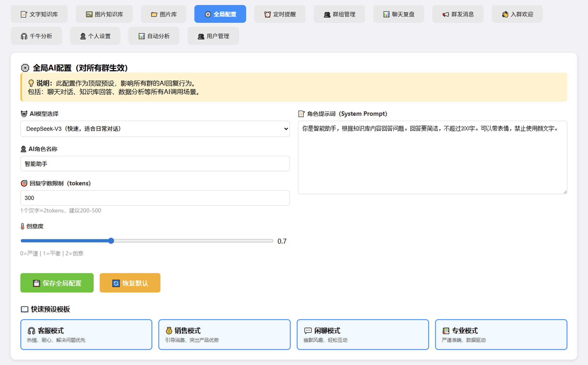This screenshot has height=365, width=588.
Task: Click the picture icon on 图片知识库
Action: point(89,14)
